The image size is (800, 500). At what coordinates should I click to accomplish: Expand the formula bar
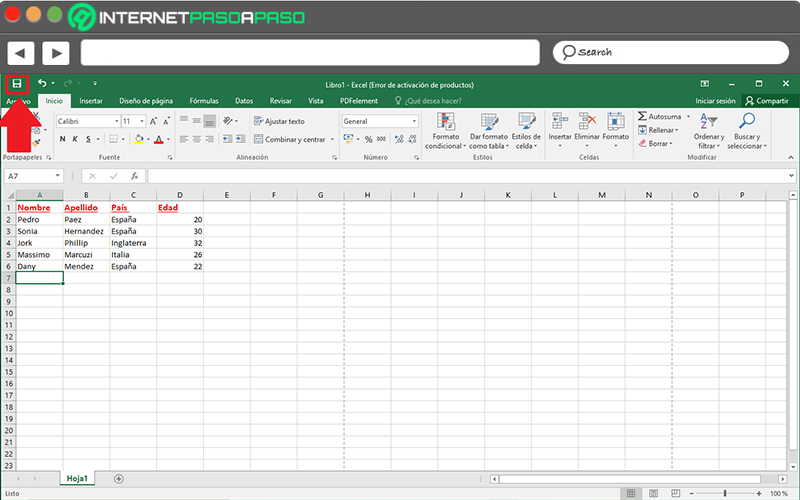pos(791,176)
